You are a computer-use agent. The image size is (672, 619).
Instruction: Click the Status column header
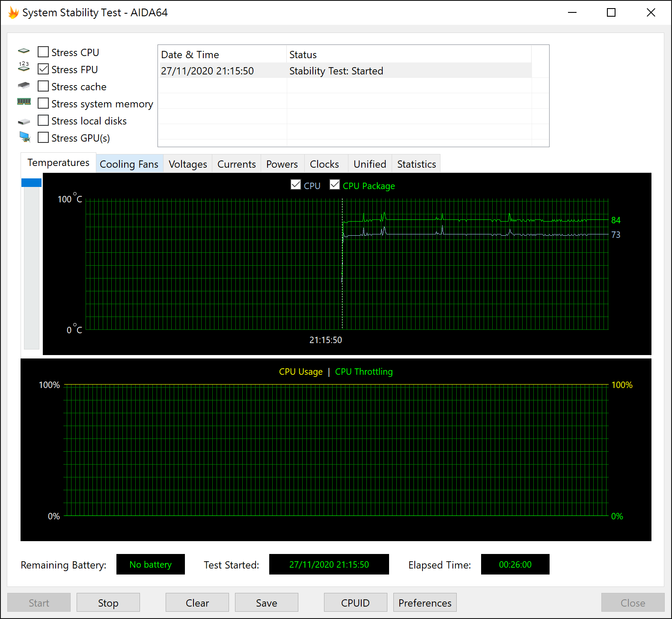[409, 54]
